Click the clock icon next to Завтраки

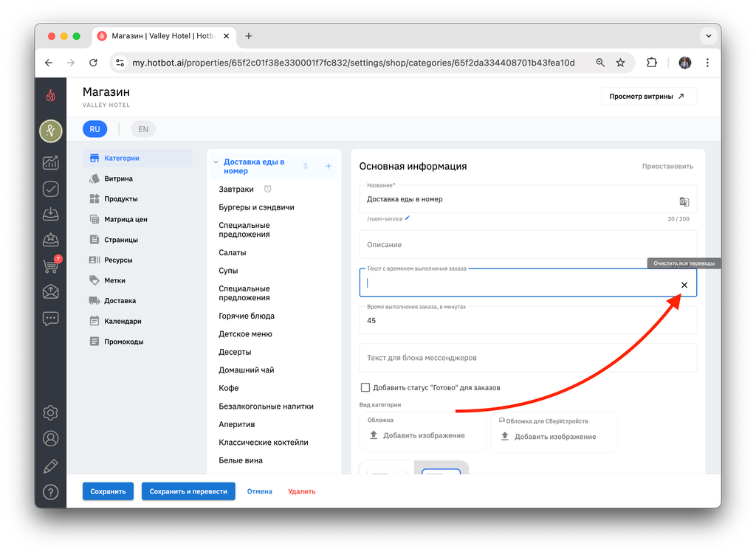click(267, 189)
